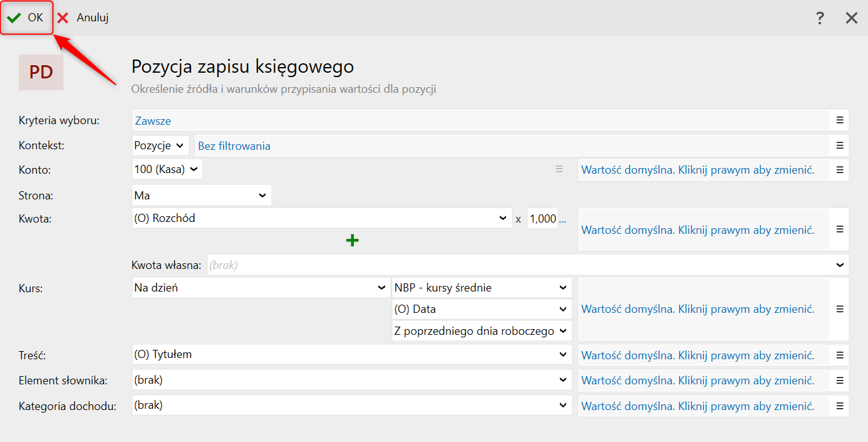Open the NBP - kursy średnie dropdown

[482, 288]
